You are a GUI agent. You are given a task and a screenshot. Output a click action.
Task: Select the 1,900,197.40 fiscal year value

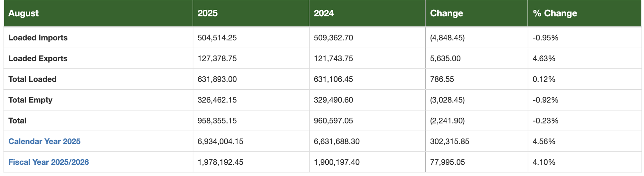[x=336, y=162]
